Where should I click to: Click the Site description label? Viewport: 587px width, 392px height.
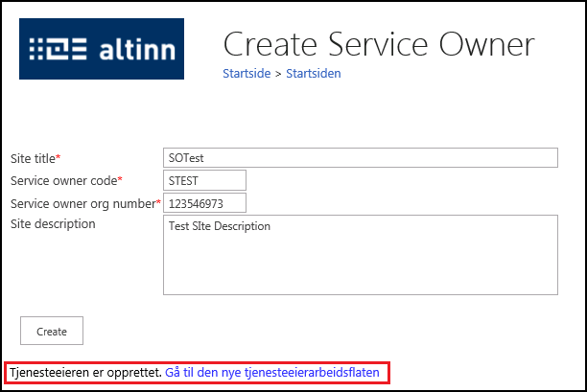coord(53,224)
